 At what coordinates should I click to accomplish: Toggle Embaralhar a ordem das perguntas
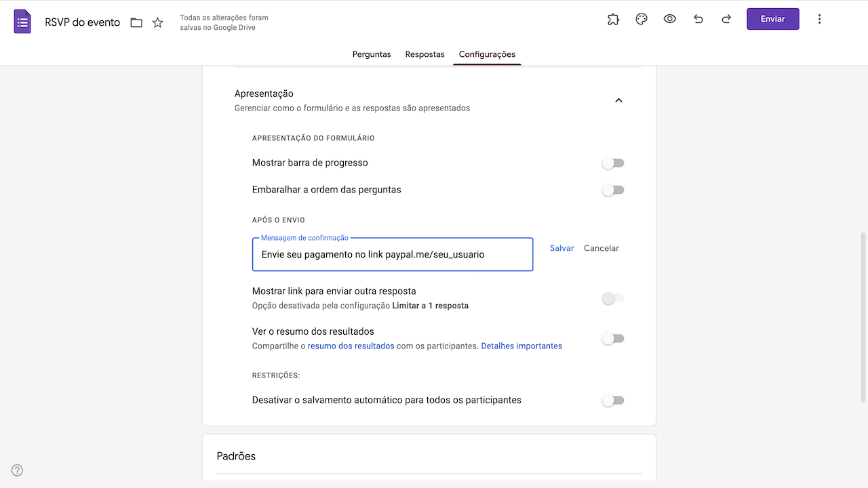pyautogui.click(x=612, y=190)
